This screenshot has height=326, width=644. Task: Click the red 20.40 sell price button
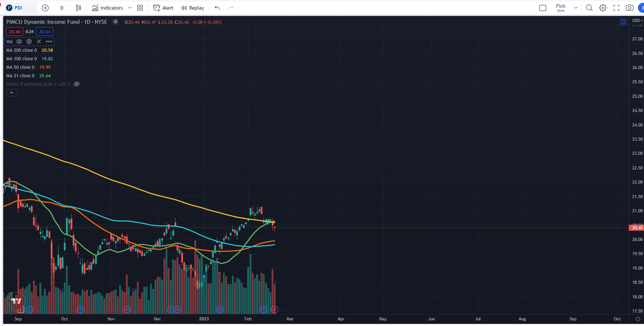(x=15, y=32)
